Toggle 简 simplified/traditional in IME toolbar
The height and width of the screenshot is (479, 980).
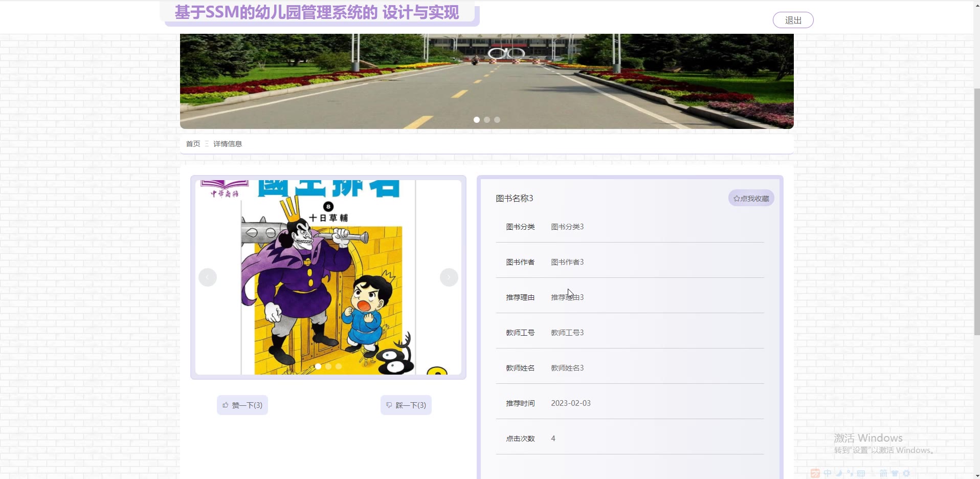pos(883,473)
